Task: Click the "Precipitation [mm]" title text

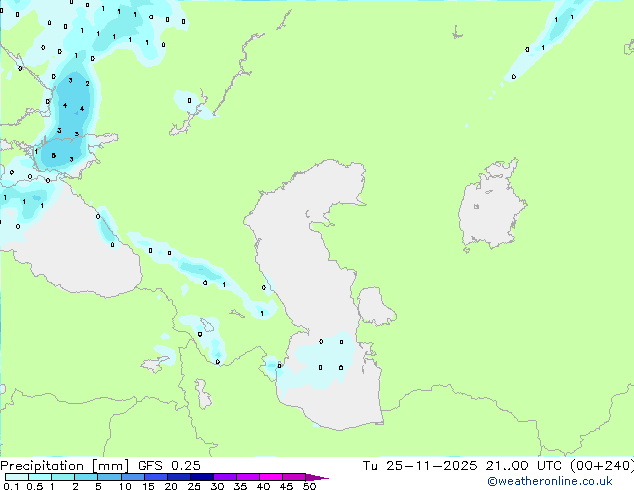Action: 64,466
